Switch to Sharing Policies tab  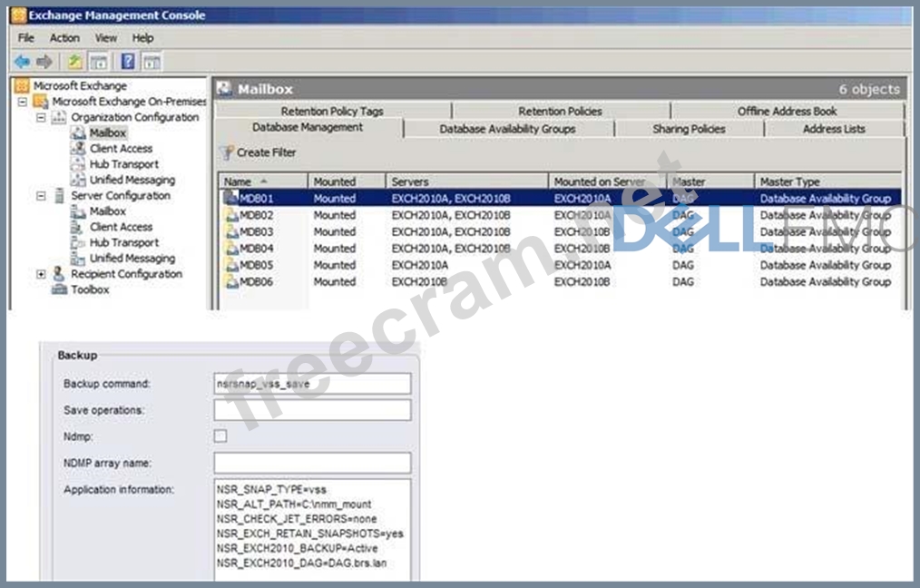[x=689, y=129]
